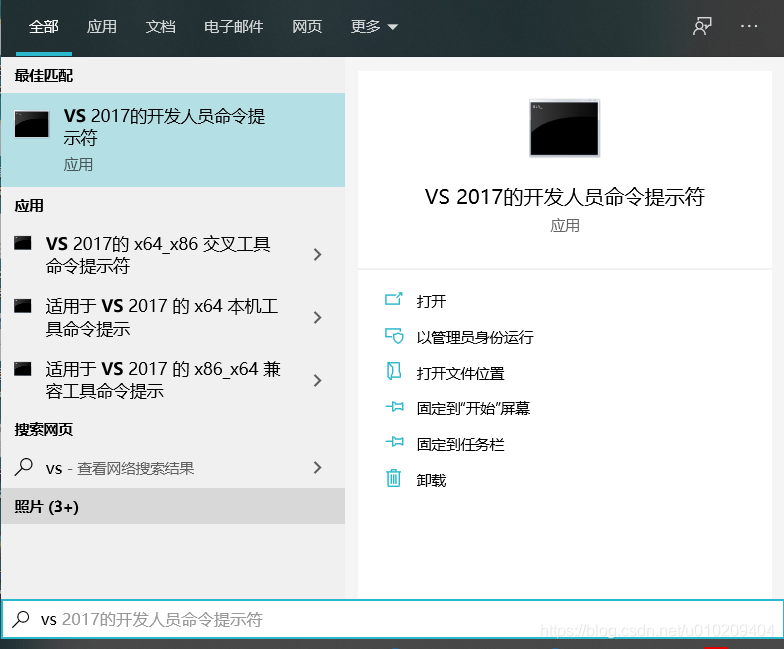The width and height of the screenshot is (784, 649).
Task: Click the search box magnifier icon
Action: click(20, 618)
